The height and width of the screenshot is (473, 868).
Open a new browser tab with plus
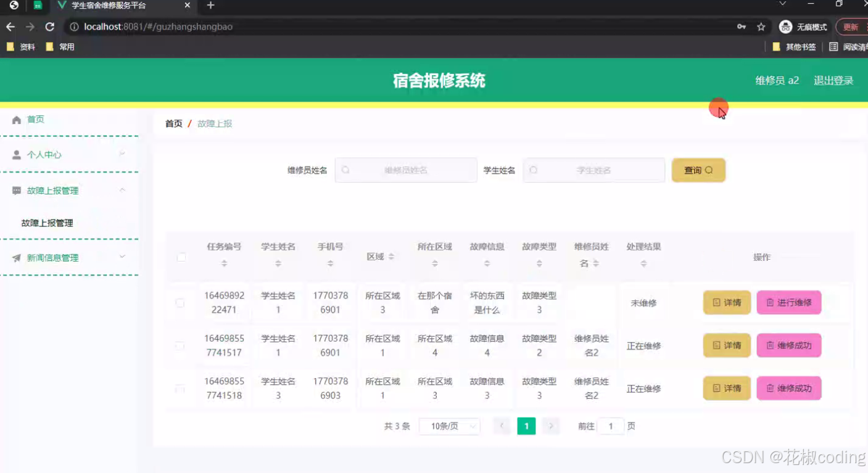(x=210, y=6)
